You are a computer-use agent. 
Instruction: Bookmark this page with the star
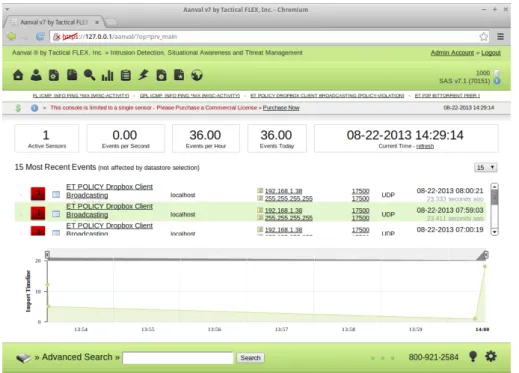[x=484, y=37]
